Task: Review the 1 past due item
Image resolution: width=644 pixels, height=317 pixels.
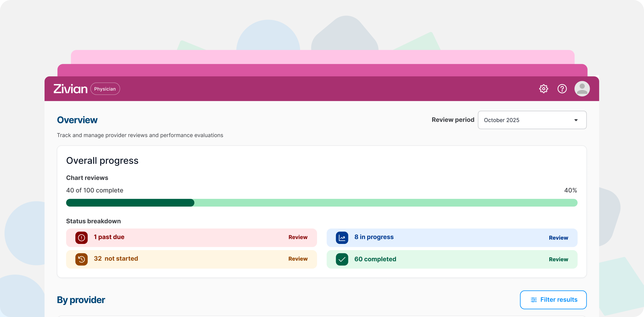Action: coord(298,237)
